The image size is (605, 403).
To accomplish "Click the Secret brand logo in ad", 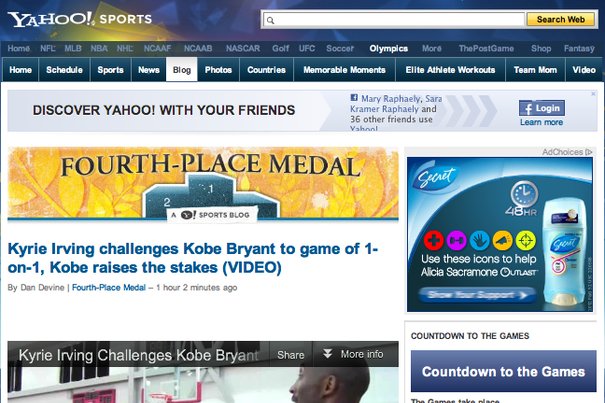I will pos(437,177).
